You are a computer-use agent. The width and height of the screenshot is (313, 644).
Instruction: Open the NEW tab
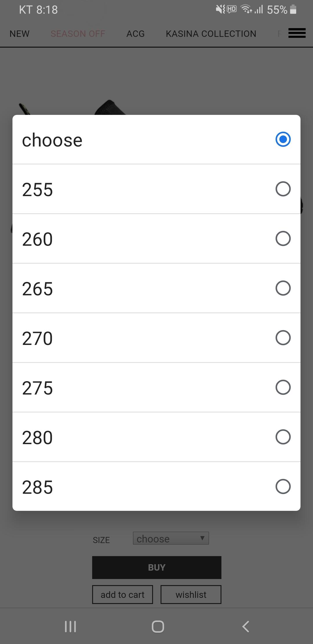coord(19,34)
